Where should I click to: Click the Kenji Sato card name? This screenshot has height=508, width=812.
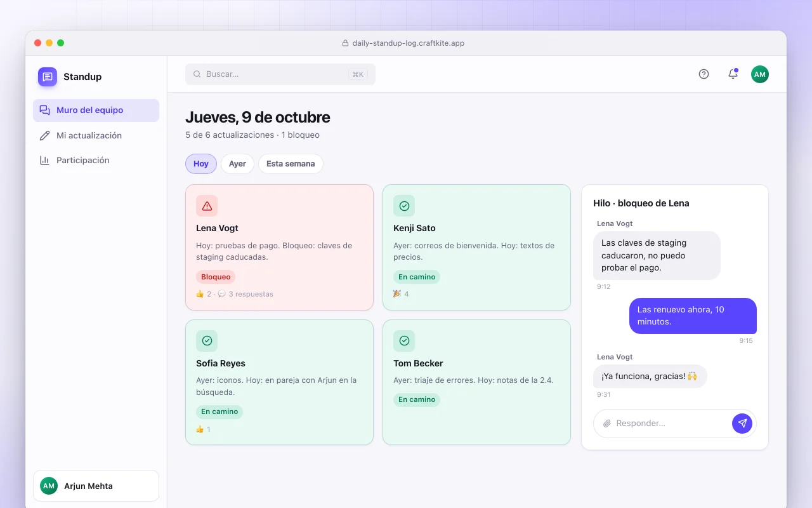point(414,228)
